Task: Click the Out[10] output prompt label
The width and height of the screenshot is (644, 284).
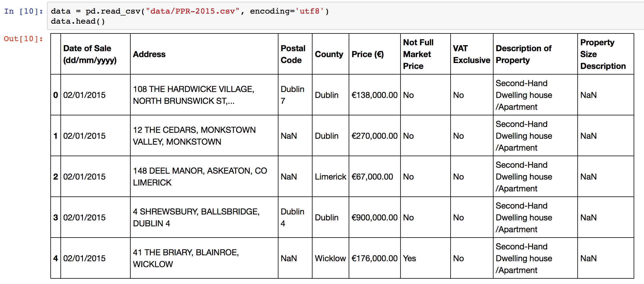Action: click(x=23, y=39)
